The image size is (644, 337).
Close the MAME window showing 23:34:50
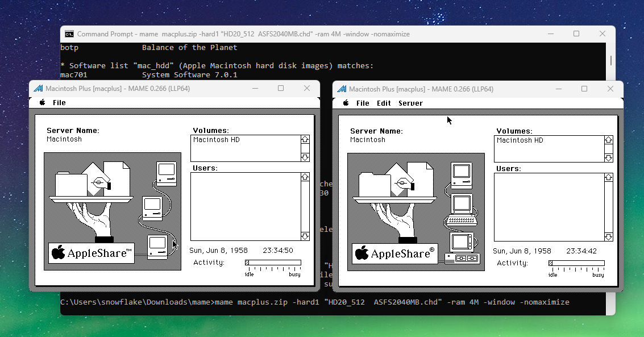(x=307, y=88)
